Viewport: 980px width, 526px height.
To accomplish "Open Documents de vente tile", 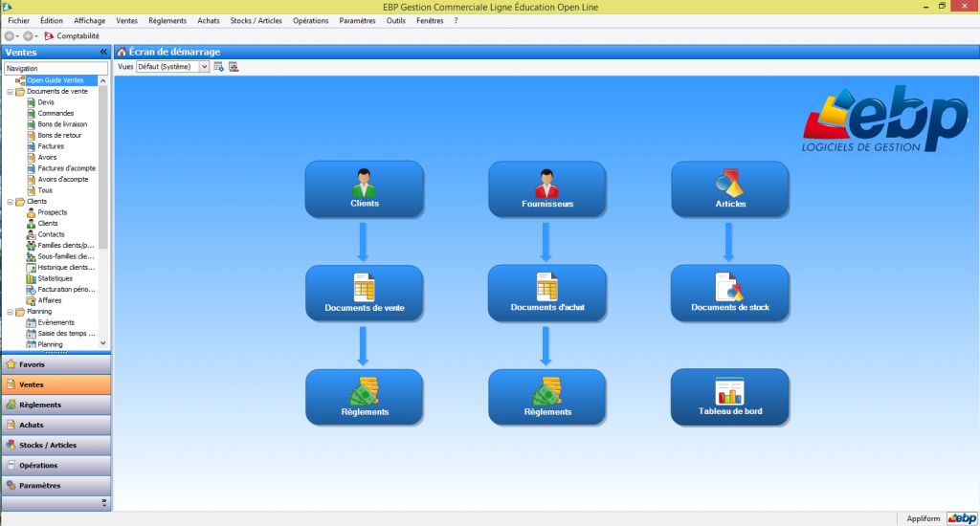I will tap(365, 293).
